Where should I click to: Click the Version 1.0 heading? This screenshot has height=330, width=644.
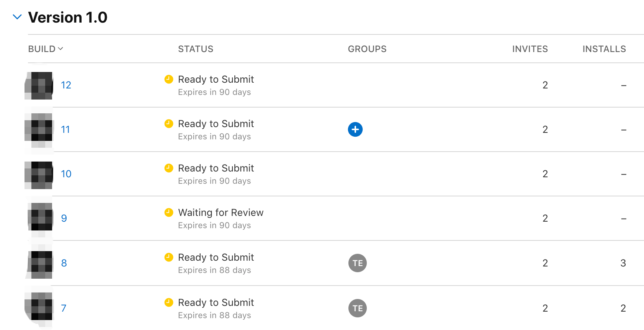(68, 17)
